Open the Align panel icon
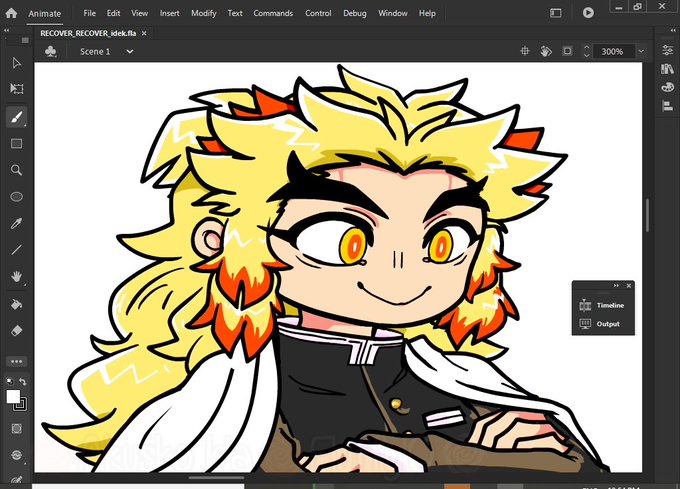The image size is (680, 489). pos(667,105)
